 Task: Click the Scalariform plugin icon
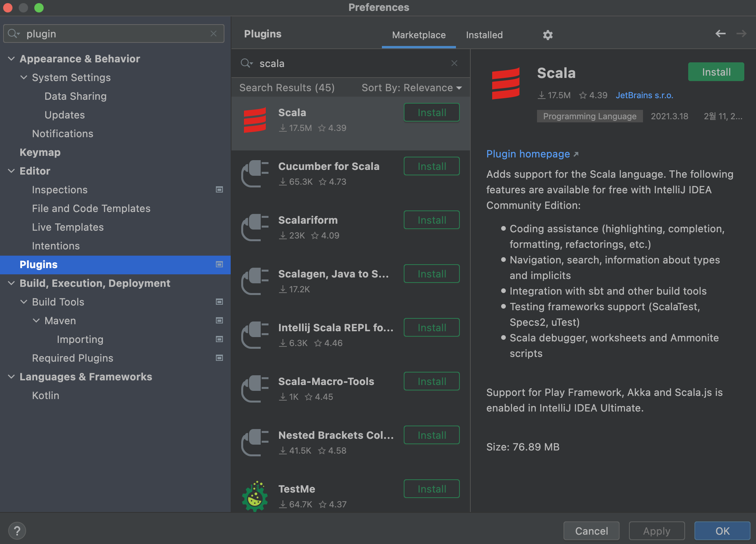point(255,228)
